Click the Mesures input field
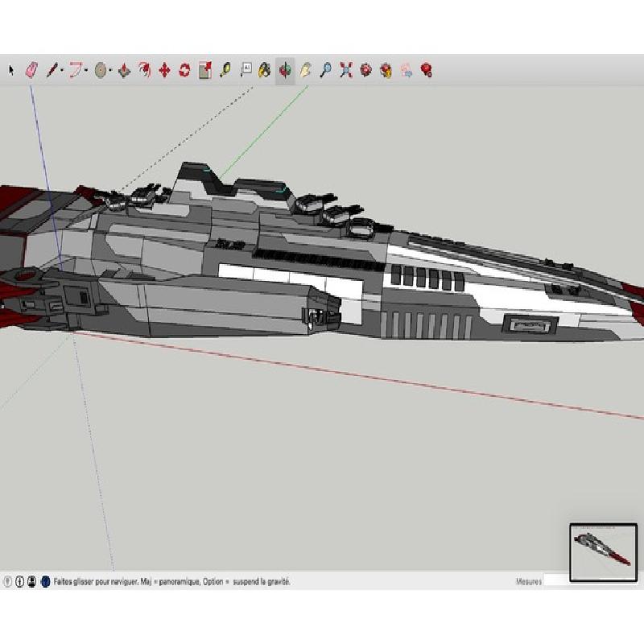 click(x=555, y=580)
